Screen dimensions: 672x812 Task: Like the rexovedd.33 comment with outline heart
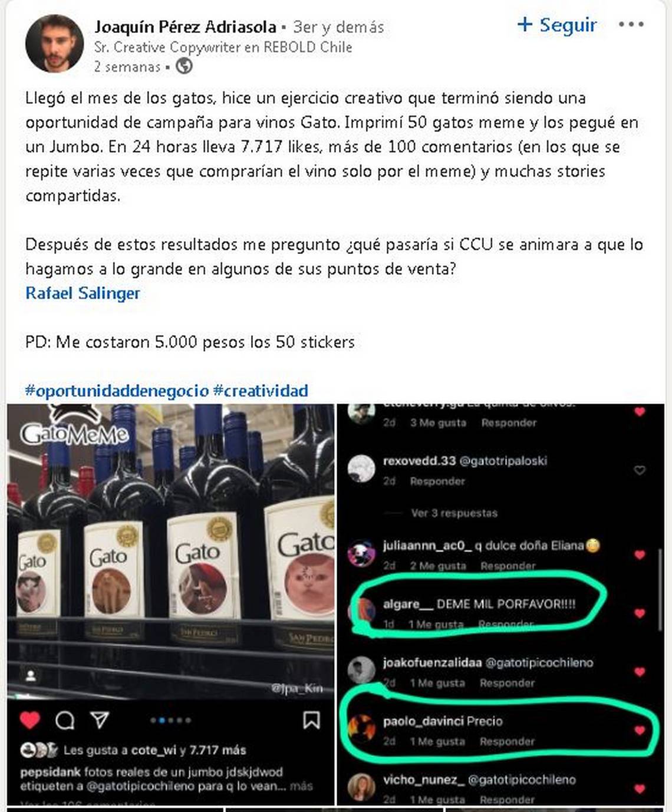[x=639, y=470]
